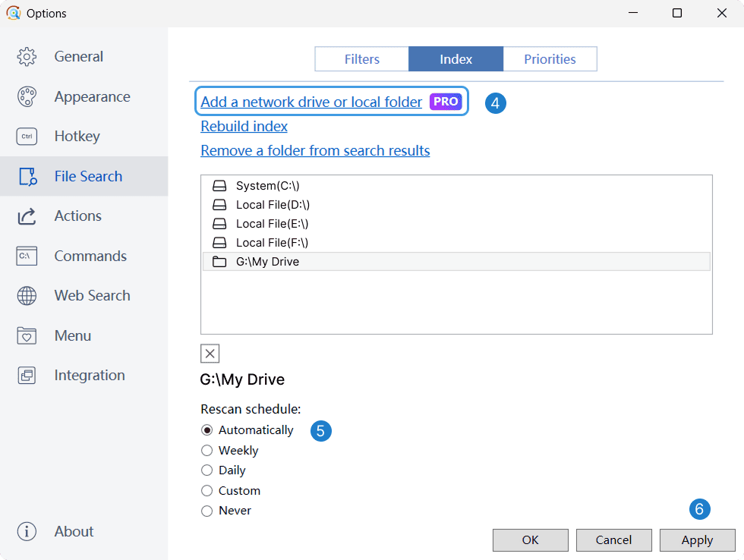Click the File Search document icon
The width and height of the screenshot is (744, 560).
coord(27,176)
